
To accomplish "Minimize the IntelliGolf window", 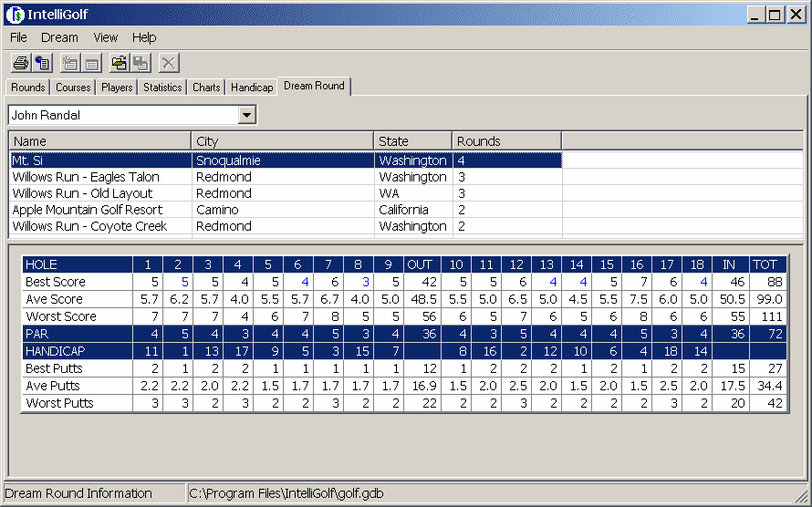I will (x=755, y=15).
